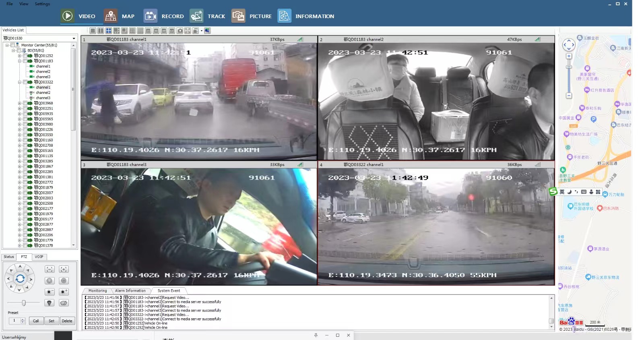The width and height of the screenshot is (644, 340).
Task: Toggle fullscreen video display
Action: pyautogui.click(x=188, y=31)
